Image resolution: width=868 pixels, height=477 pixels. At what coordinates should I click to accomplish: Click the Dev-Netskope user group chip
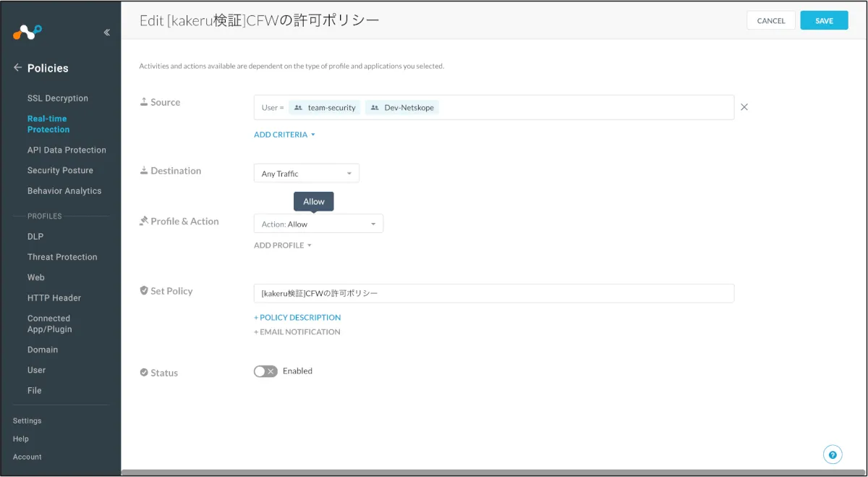coord(401,108)
